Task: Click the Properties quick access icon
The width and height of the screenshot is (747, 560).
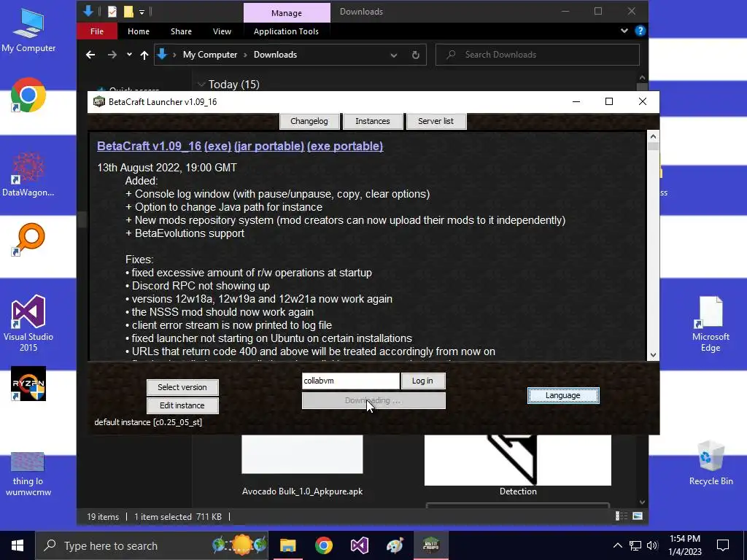Action: click(112, 12)
